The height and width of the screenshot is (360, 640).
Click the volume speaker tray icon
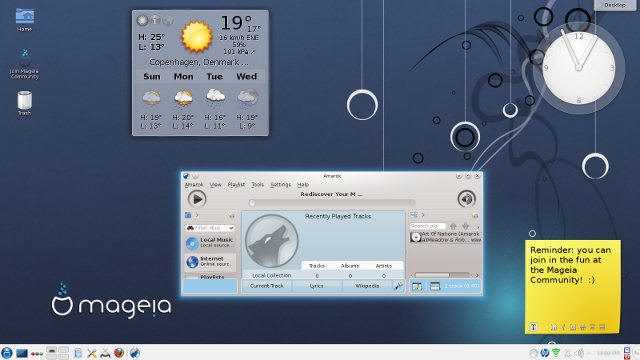579,353
